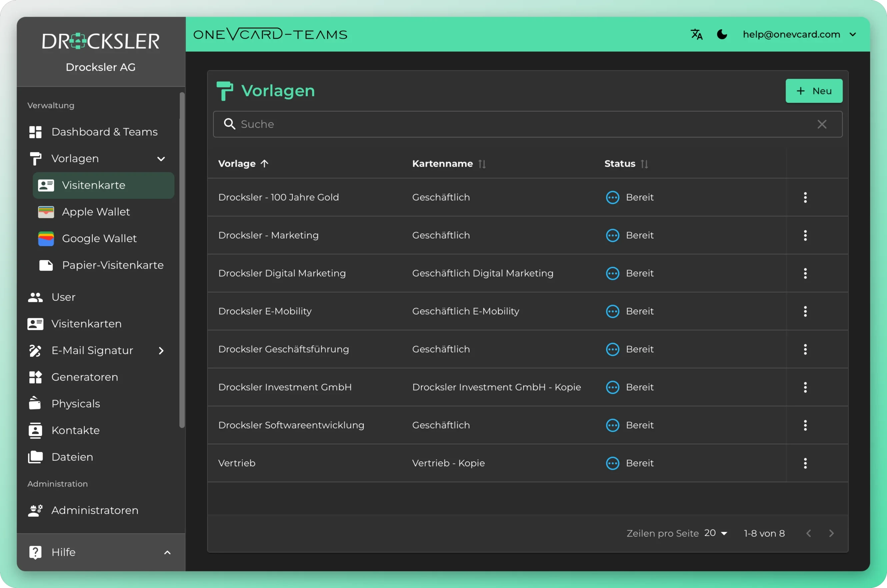The image size is (887, 588).
Task: Click the Administratoren icon
Action: point(35,510)
